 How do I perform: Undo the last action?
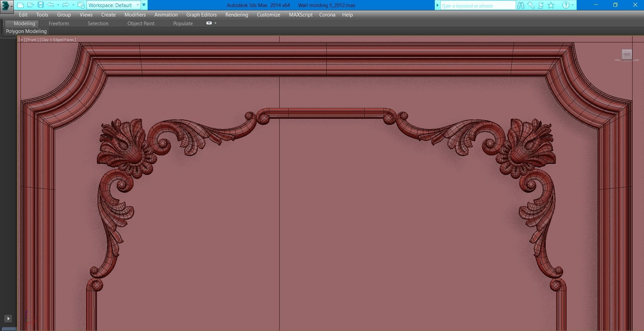51,5
